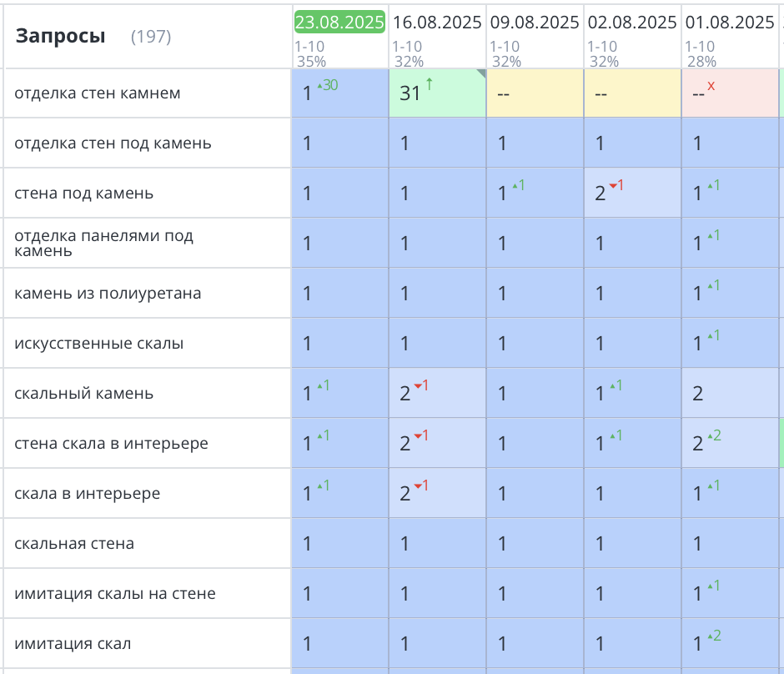This screenshot has height=674, width=784.
Task: Click the 35% percentage under 23.08.2025
Action: click(309, 60)
